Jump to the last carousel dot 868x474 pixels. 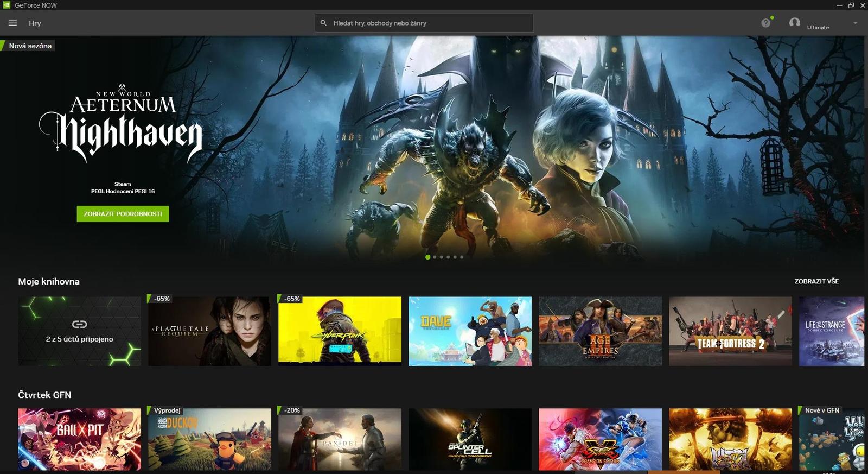click(x=462, y=257)
